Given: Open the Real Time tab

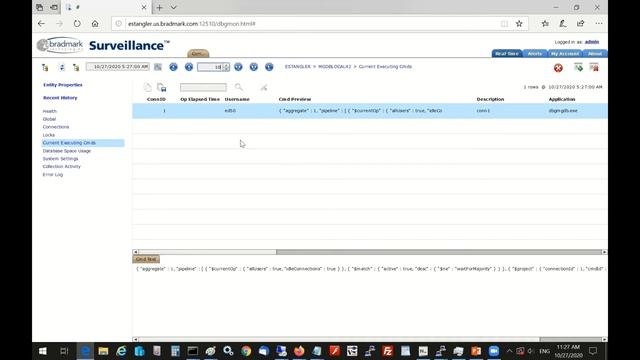Looking at the screenshot, I should click(507, 53).
